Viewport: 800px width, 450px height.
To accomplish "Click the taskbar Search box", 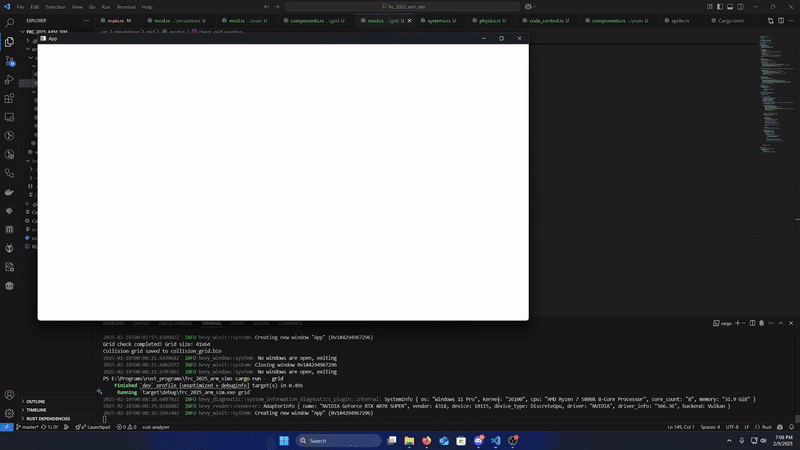I will point(338,441).
